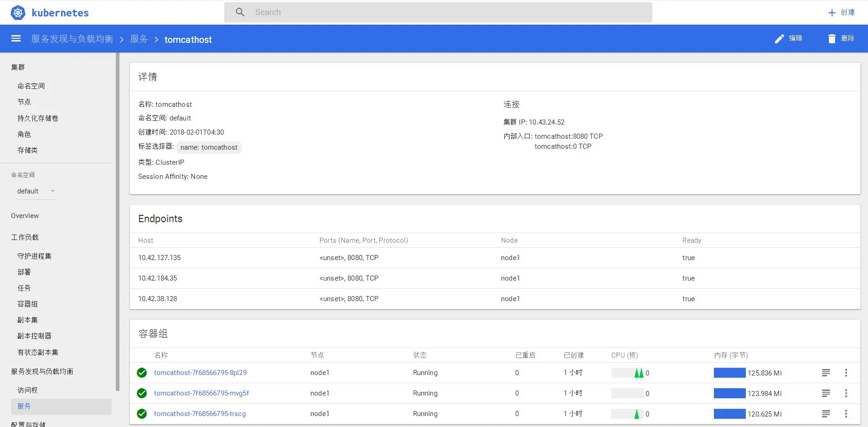Open 存储类 in the sidebar
Screen dimensions: 868x427
click(27, 150)
